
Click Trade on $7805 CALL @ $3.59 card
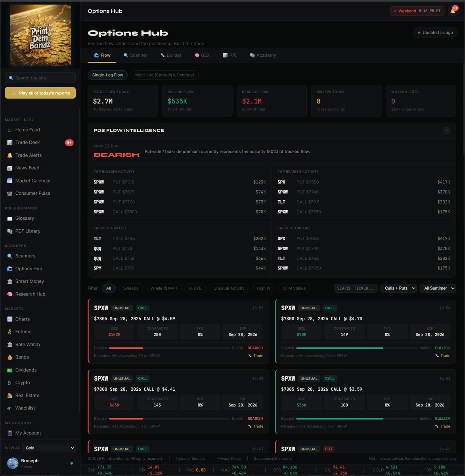click(443, 426)
